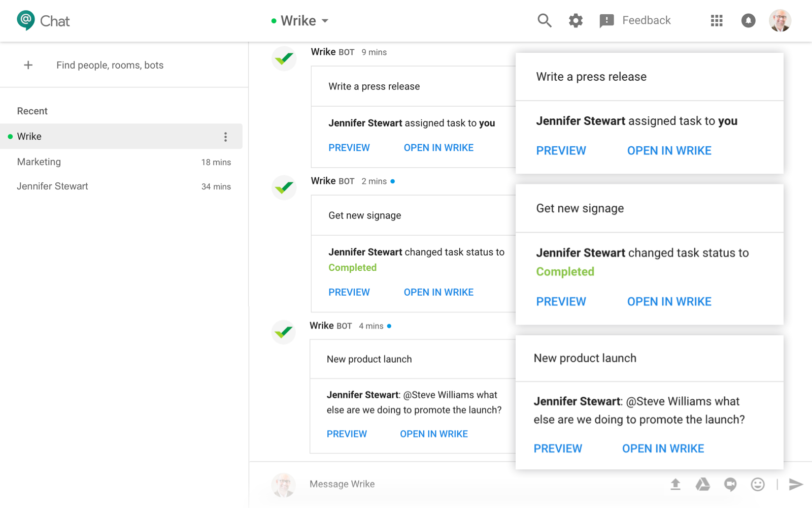Click PREVIEW on enlarged Get new signage card
This screenshot has width=812, height=508.
pos(561,302)
